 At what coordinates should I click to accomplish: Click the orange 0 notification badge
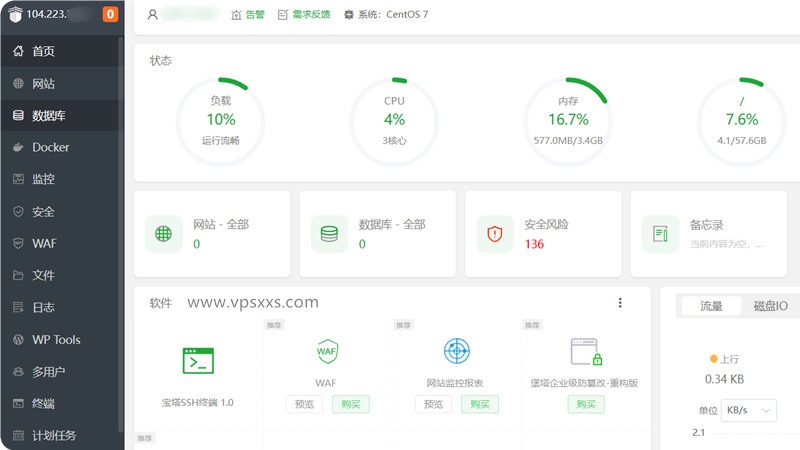110,14
